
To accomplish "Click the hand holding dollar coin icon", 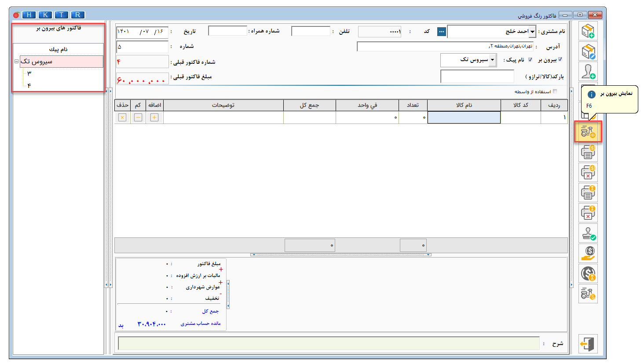I will pos(588,253).
